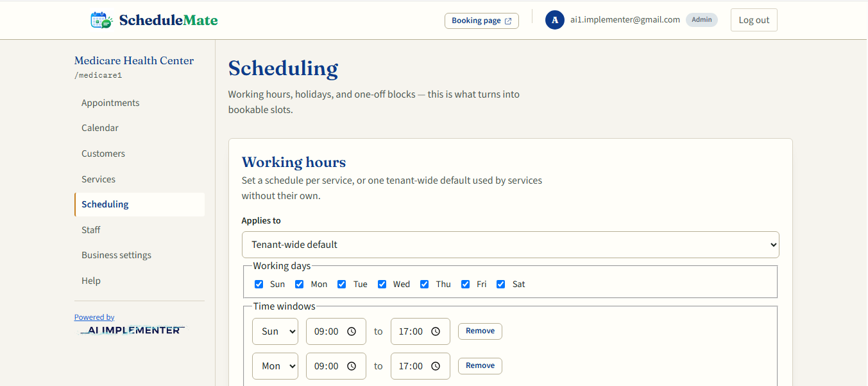
Task: Click the AI Implementer logo
Action: pyautogui.click(x=132, y=330)
